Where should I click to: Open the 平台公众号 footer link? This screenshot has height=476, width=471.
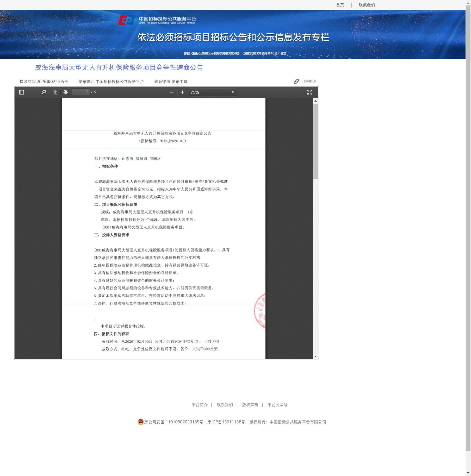[x=277, y=405]
